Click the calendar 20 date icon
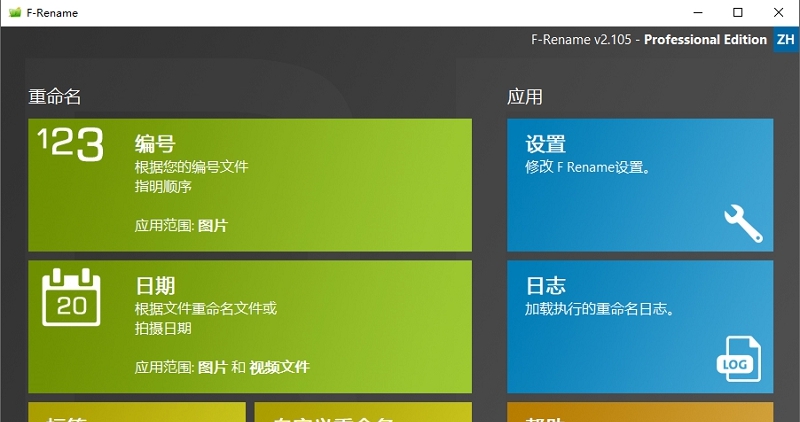800x422 pixels. pyautogui.click(x=71, y=297)
